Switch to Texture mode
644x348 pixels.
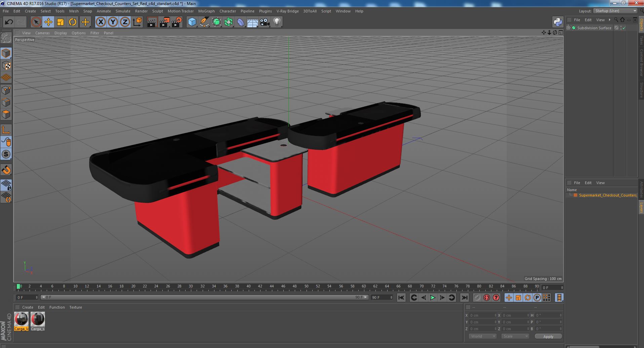pyautogui.click(x=6, y=66)
